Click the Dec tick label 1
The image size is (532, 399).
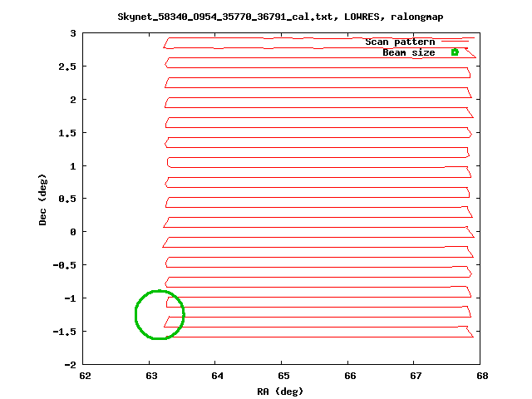coord(73,166)
